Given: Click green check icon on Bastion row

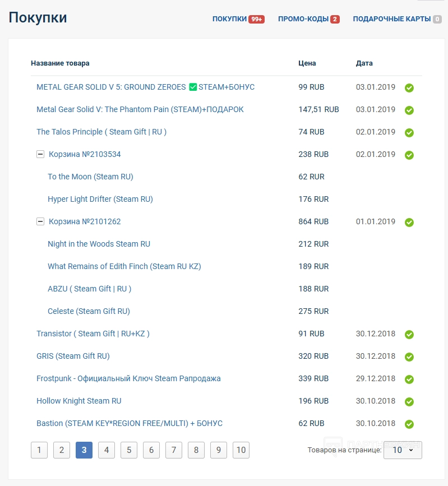Looking at the screenshot, I should click(409, 424).
